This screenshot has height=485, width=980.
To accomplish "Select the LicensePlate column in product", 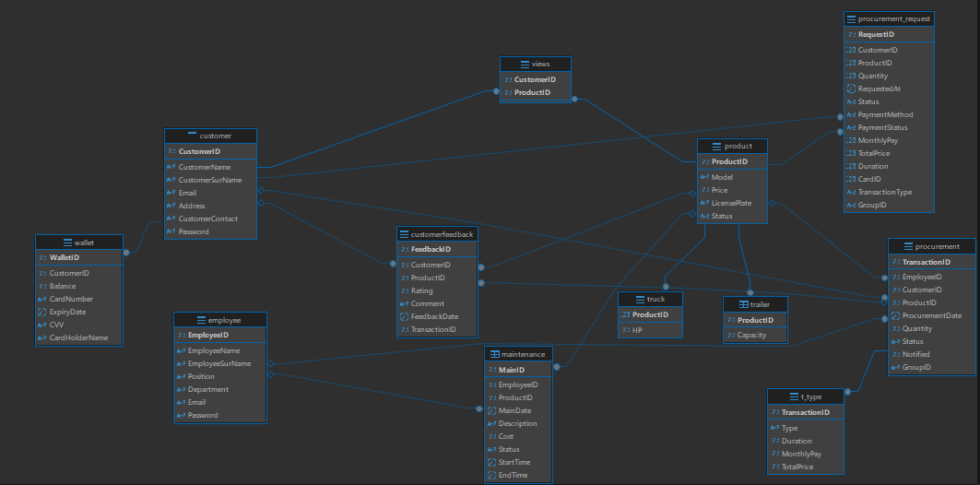I will click(731, 203).
